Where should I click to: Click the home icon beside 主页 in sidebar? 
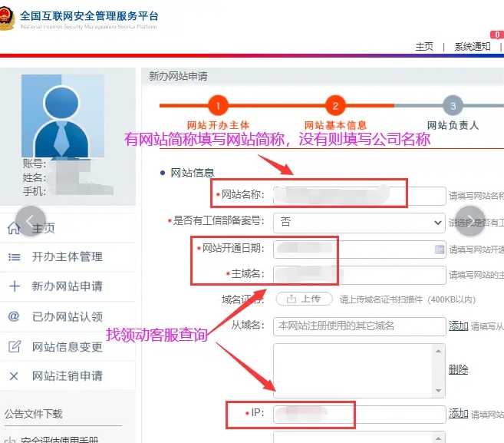point(14,228)
